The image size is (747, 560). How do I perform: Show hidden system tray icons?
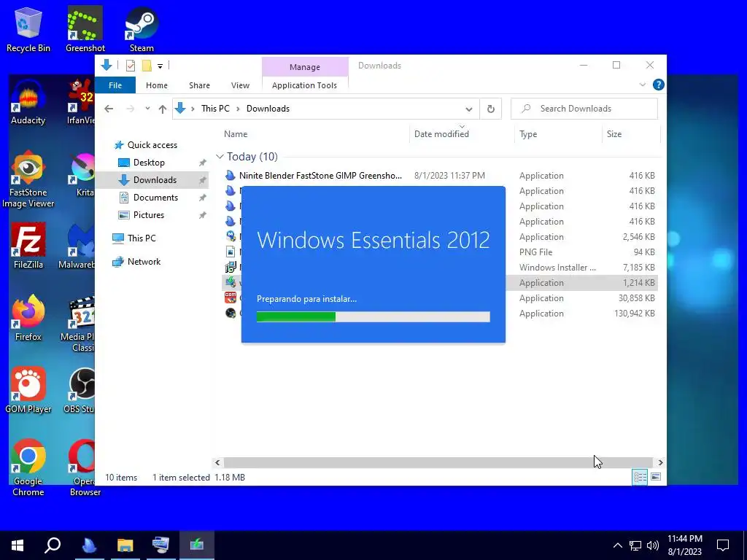point(617,545)
